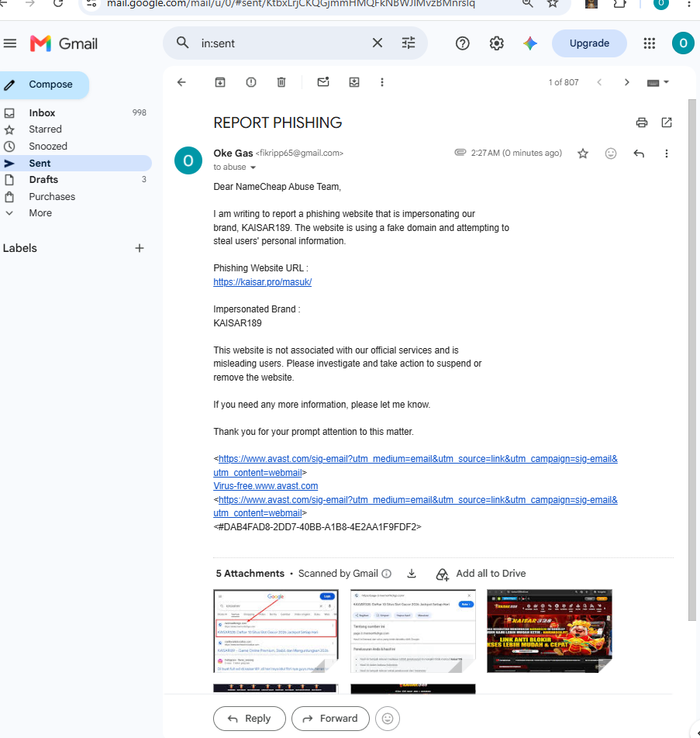Open emoji reaction button beside Forward
The height and width of the screenshot is (738, 700).
point(388,718)
